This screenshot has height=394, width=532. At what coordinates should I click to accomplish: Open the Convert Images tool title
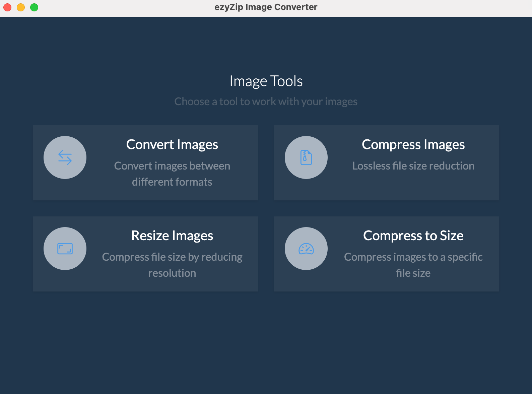pos(172,145)
